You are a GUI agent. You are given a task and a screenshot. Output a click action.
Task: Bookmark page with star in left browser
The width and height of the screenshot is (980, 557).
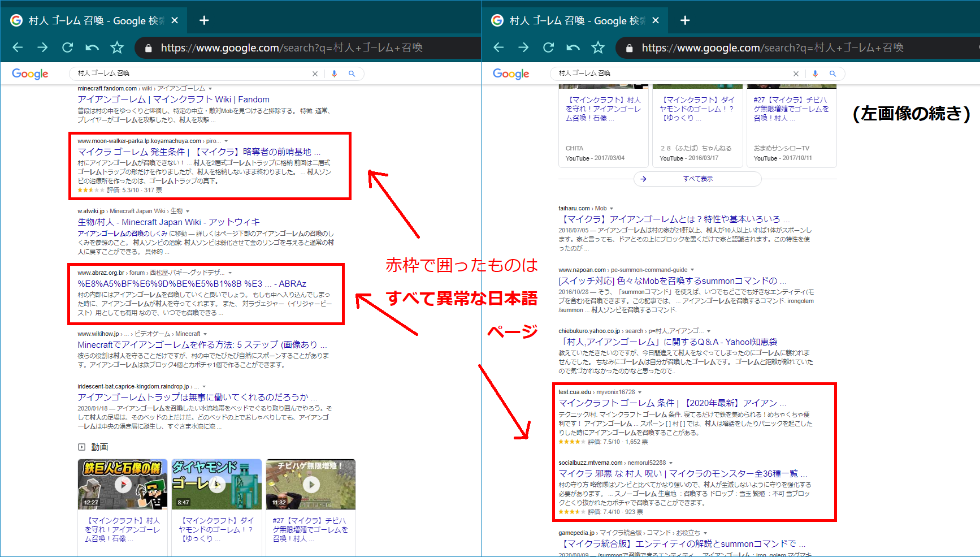pos(117,48)
